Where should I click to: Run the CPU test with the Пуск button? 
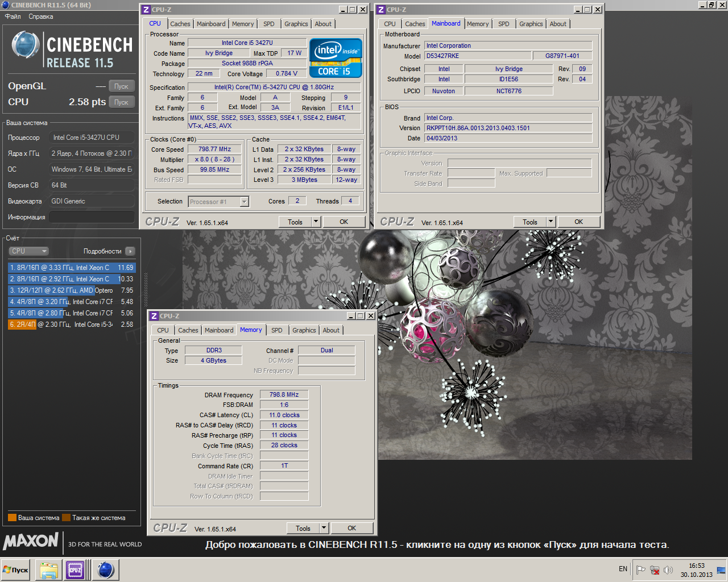(x=121, y=102)
